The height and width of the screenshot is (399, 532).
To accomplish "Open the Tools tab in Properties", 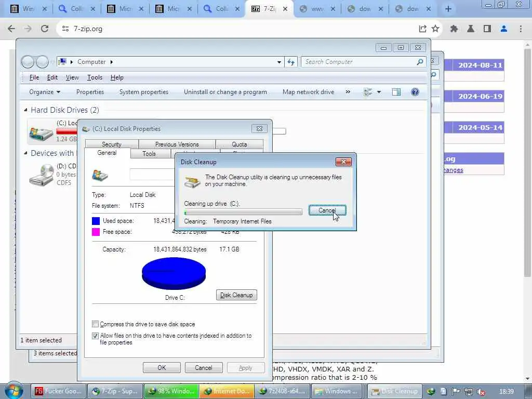I will coord(149,154).
